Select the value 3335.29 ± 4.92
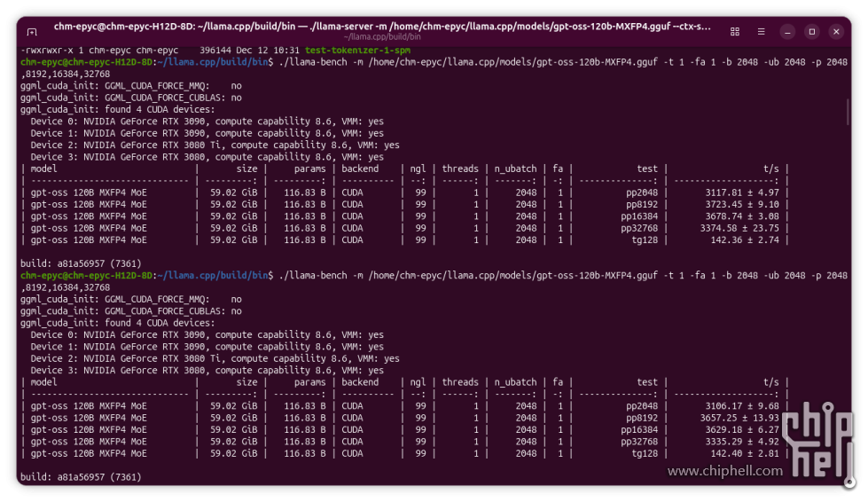The width and height of the screenshot is (868, 502). point(742,442)
